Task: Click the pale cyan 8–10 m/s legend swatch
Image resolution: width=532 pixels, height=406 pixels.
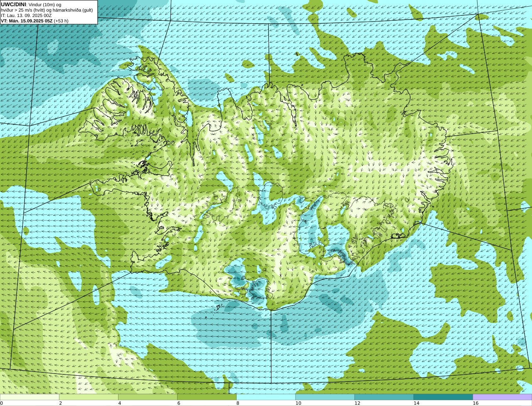Action: point(266,397)
